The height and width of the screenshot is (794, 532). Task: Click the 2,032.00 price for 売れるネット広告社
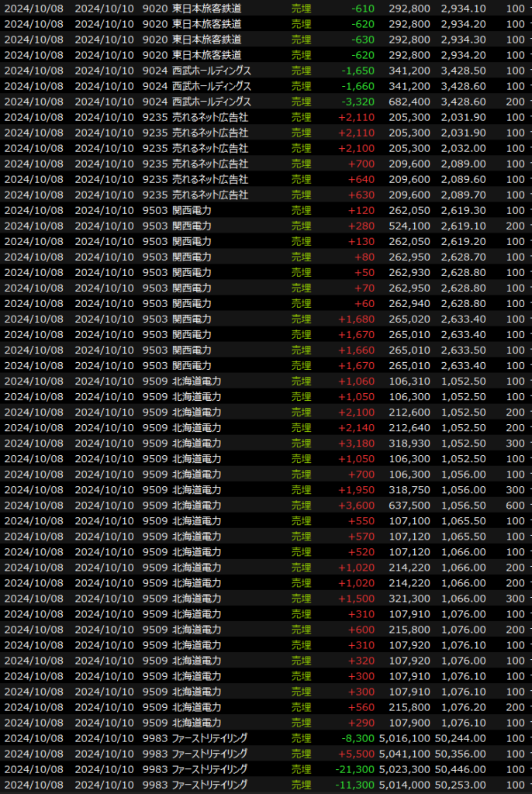pos(464,148)
